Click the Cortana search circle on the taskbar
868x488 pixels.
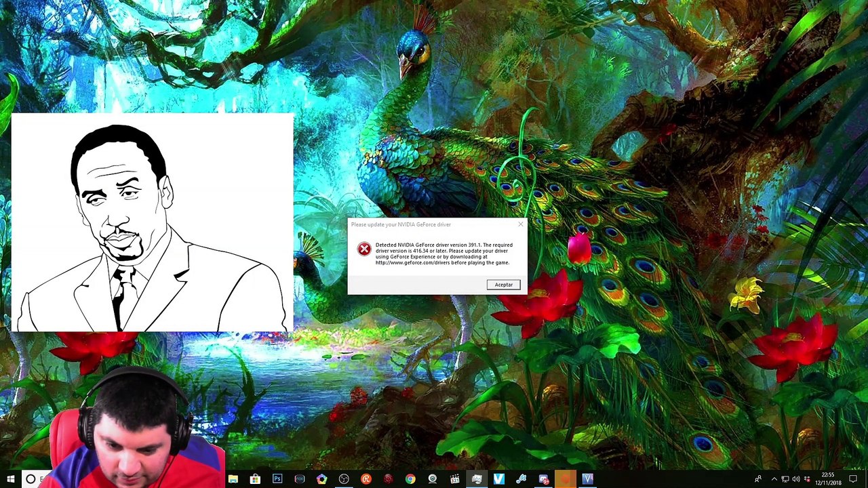[31, 479]
